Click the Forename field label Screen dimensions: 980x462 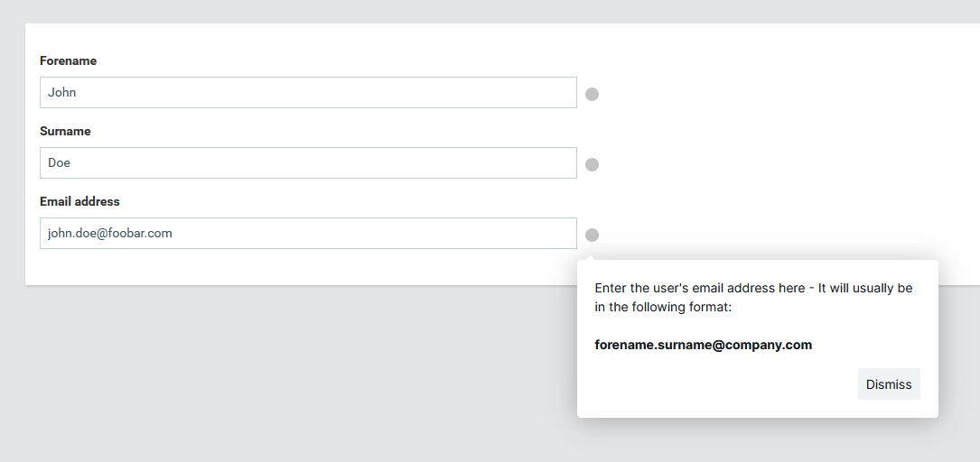(68, 61)
